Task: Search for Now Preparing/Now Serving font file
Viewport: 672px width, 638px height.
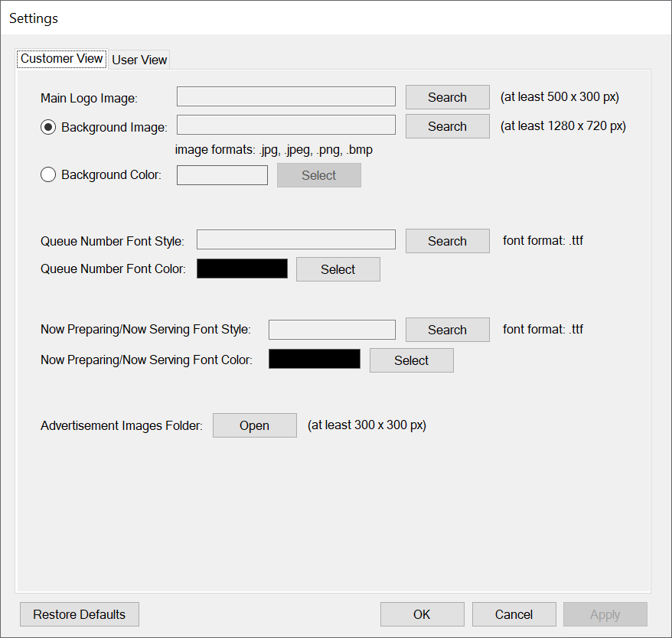Action: click(x=447, y=330)
